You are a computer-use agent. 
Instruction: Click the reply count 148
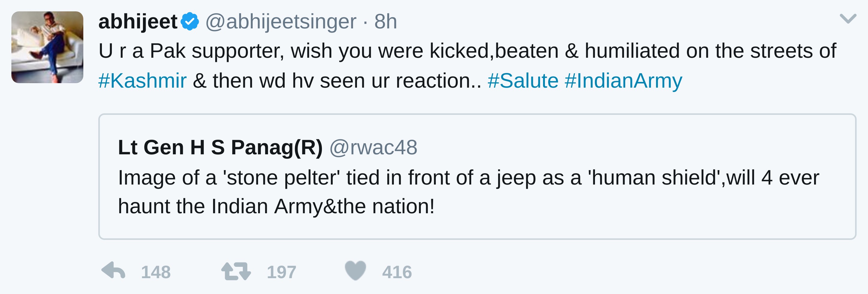(x=156, y=272)
